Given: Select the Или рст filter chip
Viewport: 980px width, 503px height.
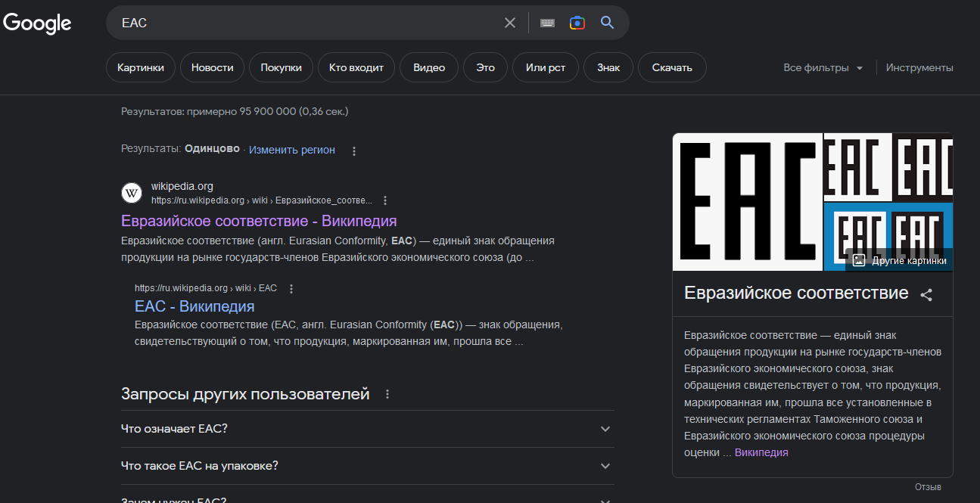Looking at the screenshot, I should (546, 67).
